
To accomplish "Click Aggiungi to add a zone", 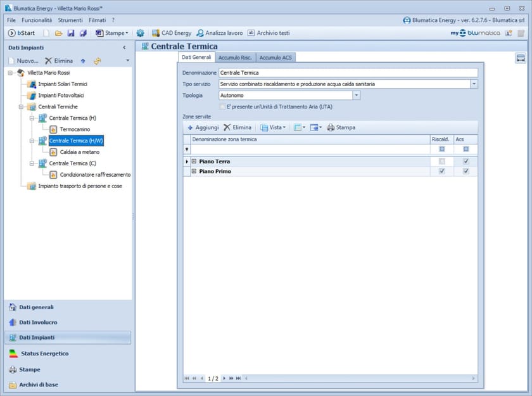I will click(x=203, y=127).
